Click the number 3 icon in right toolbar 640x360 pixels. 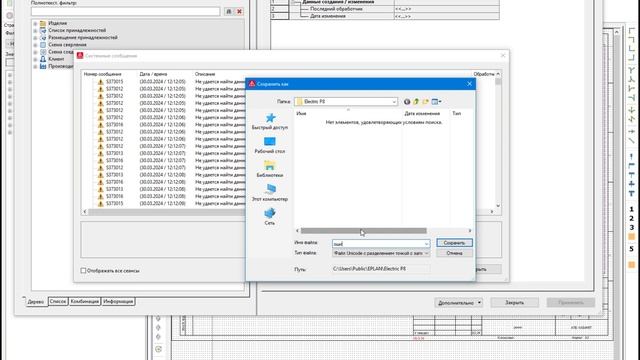631,227
